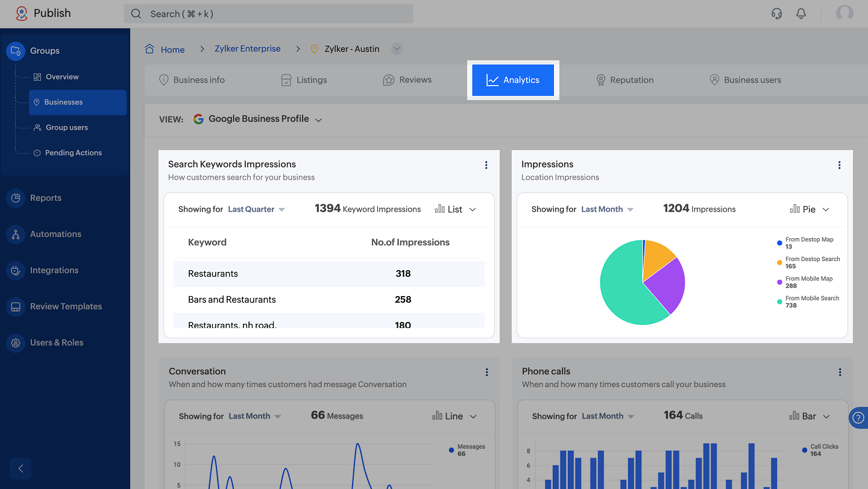Click the Groups sidebar icon
The image size is (868, 489).
click(16, 51)
